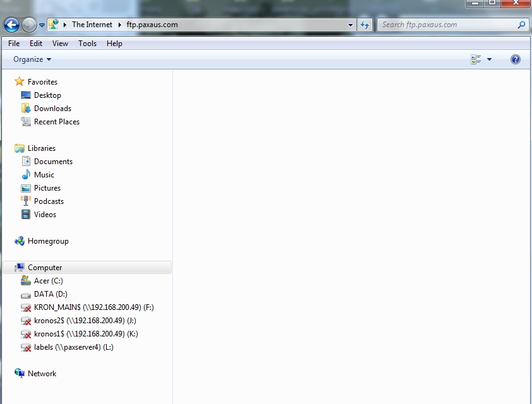Click disconnected labels (L:) drive icon
The height and width of the screenshot is (404, 532).
tap(26, 347)
